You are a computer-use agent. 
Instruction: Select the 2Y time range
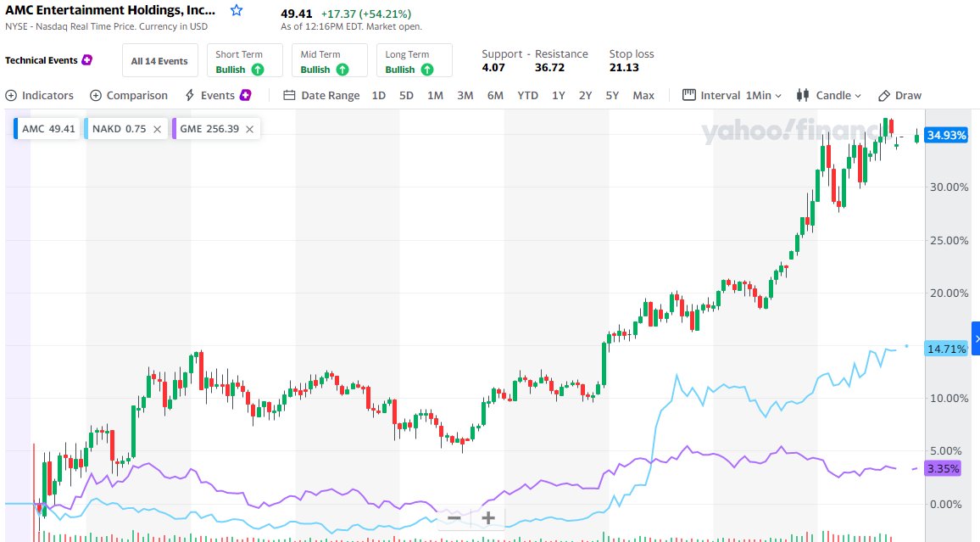click(585, 96)
